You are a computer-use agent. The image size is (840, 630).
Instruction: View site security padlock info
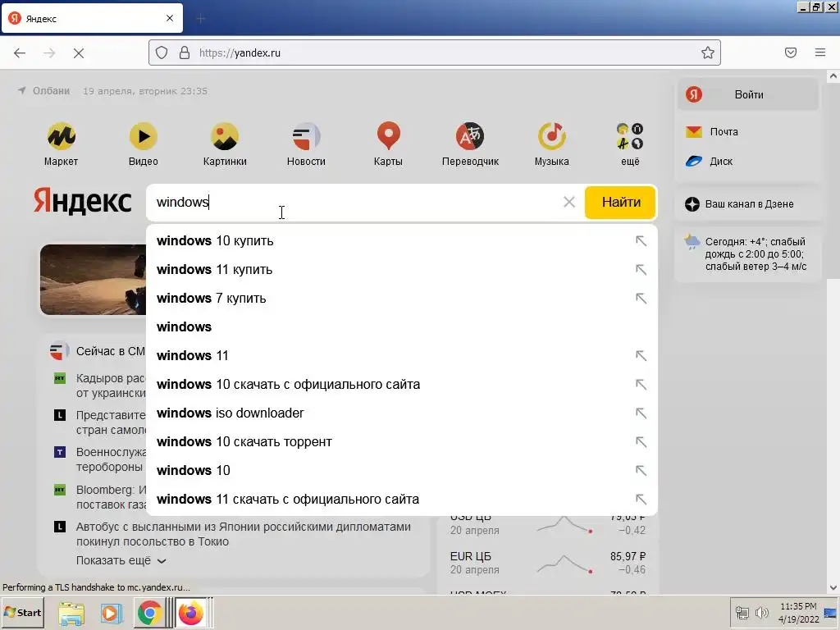(x=185, y=53)
